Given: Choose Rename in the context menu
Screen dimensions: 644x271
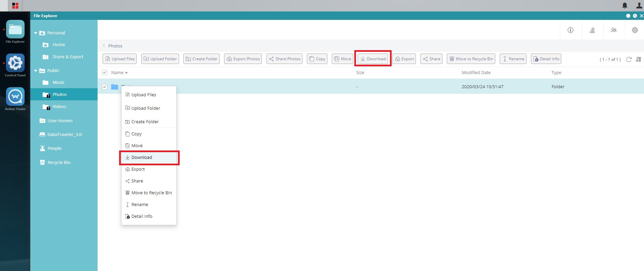Looking at the screenshot, I should point(149,204).
